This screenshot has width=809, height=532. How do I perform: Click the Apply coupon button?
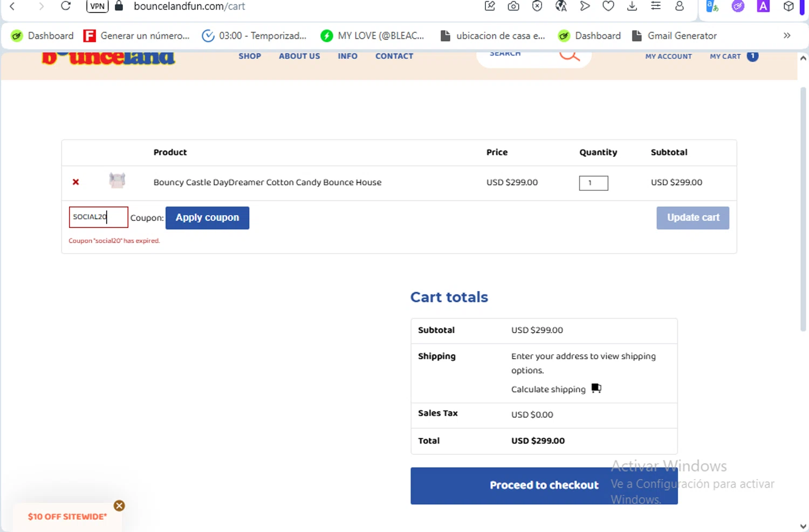(x=207, y=218)
